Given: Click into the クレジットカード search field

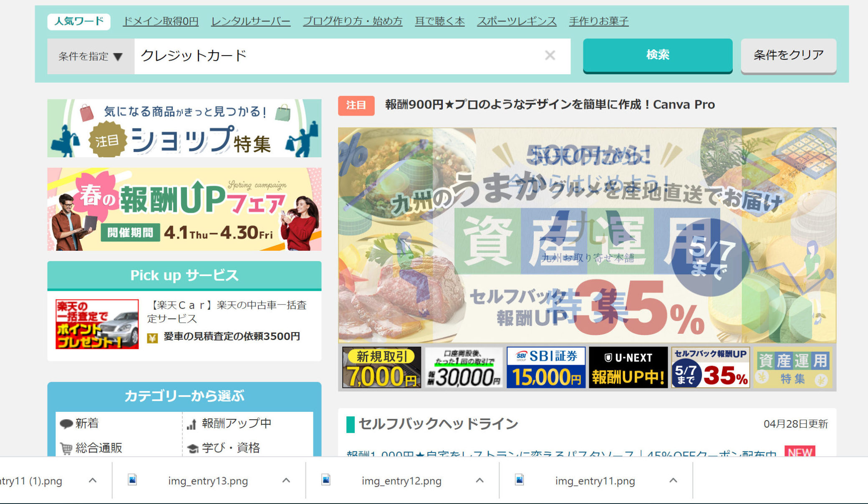Looking at the screenshot, I should tap(334, 56).
